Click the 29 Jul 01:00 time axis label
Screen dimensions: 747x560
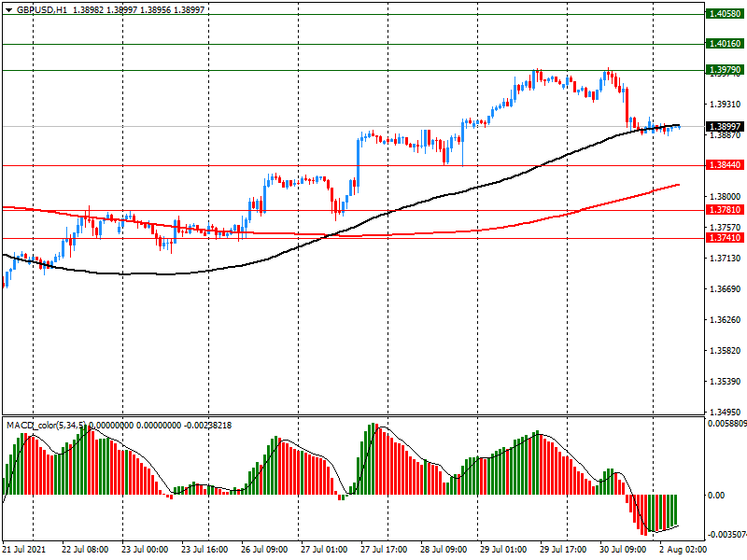coord(503,550)
